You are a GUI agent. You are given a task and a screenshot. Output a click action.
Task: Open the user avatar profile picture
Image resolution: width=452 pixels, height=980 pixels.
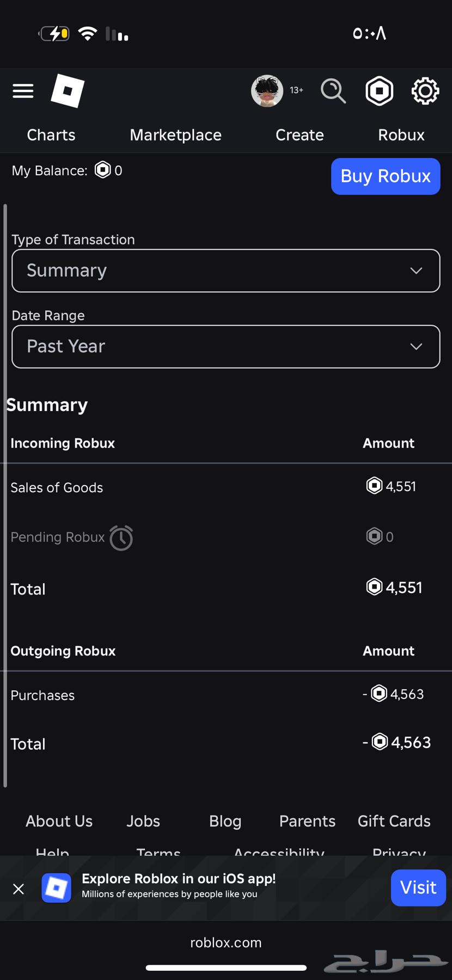[x=267, y=91]
